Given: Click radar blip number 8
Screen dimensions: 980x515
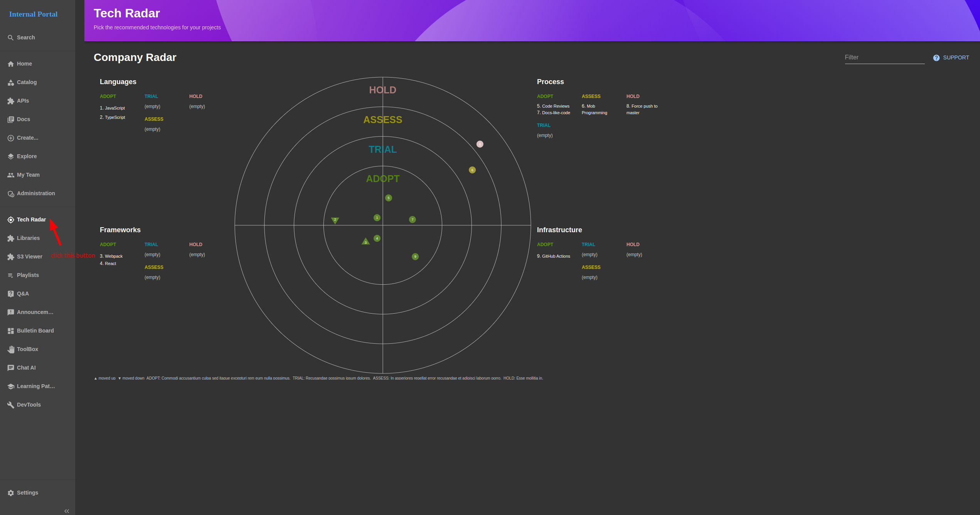Looking at the screenshot, I should (x=480, y=144).
